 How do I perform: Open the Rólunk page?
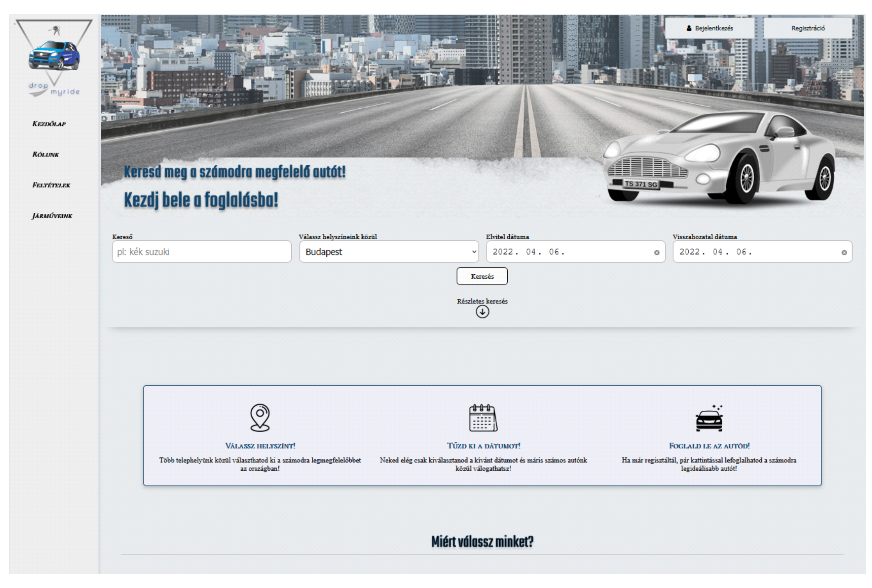(46, 154)
